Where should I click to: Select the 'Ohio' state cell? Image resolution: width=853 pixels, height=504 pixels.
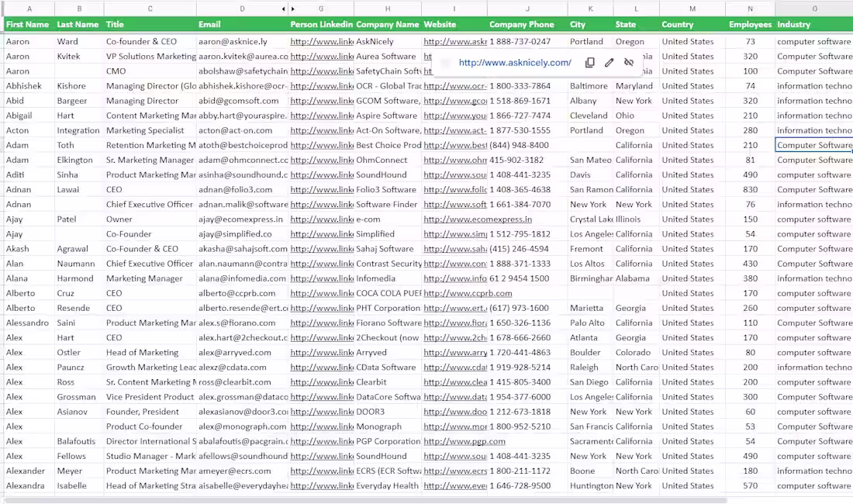[x=637, y=116]
